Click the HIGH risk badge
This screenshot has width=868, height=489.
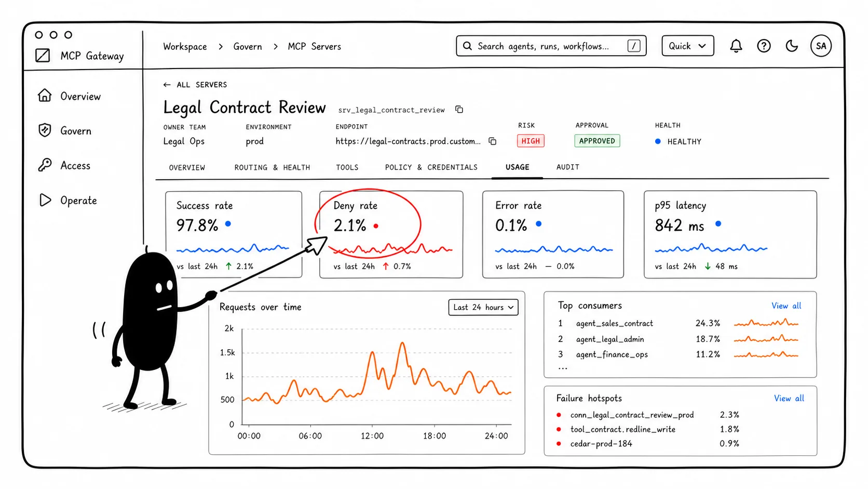[531, 141]
